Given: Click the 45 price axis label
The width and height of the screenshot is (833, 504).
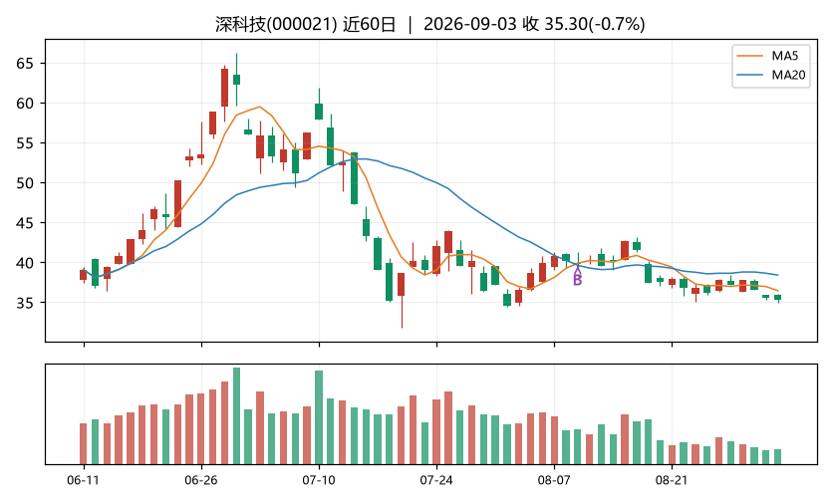Looking at the screenshot, I should tap(25, 223).
